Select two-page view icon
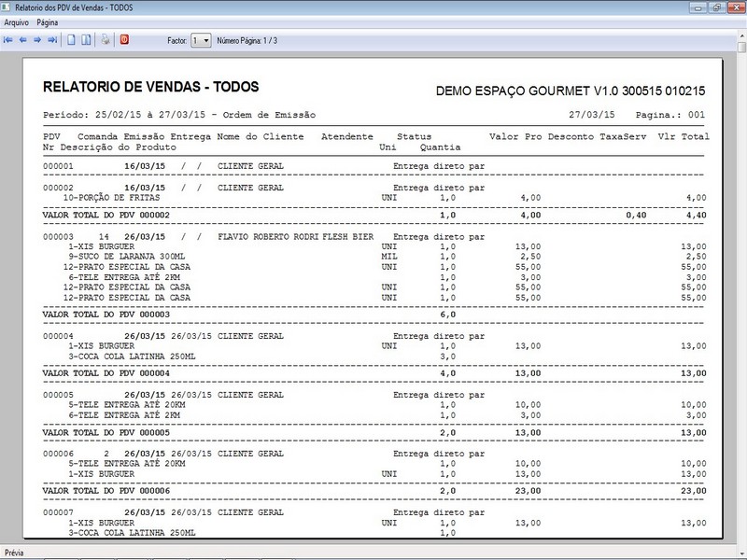 [x=86, y=40]
